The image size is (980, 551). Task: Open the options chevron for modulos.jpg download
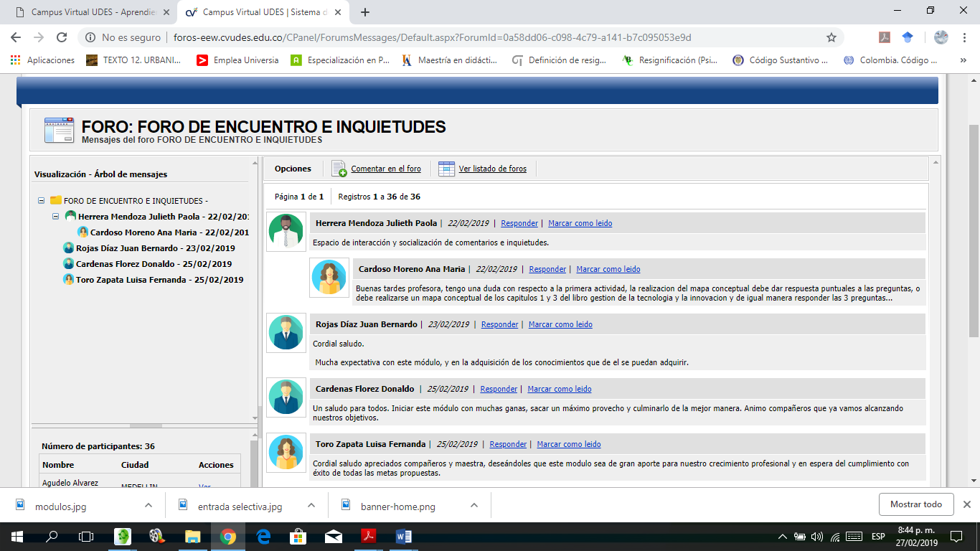point(149,505)
